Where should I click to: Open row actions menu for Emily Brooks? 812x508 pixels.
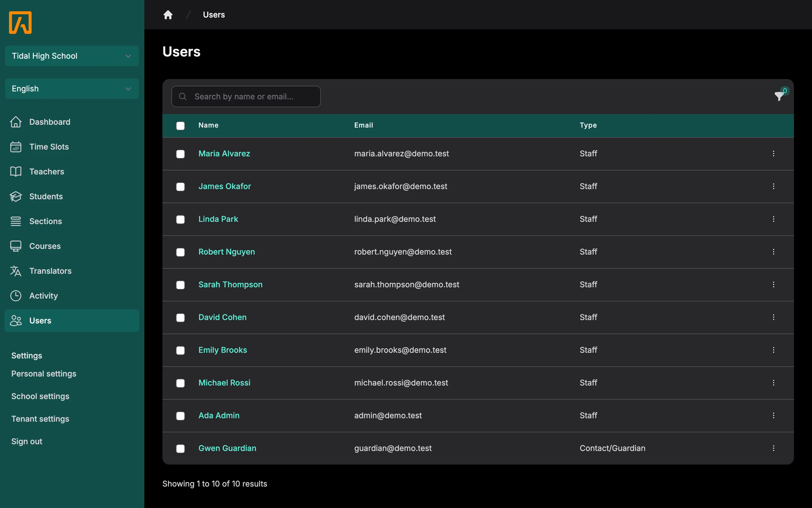[773, 350]
